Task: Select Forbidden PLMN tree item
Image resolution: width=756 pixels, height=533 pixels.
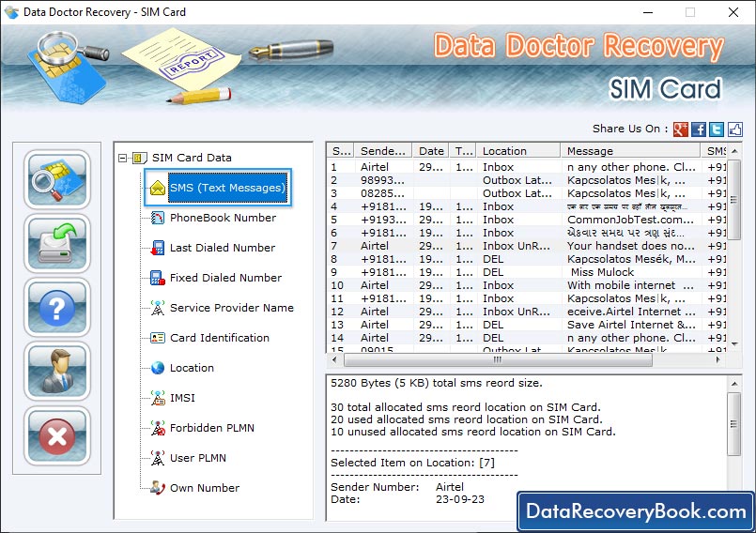Action: point(211,428)
